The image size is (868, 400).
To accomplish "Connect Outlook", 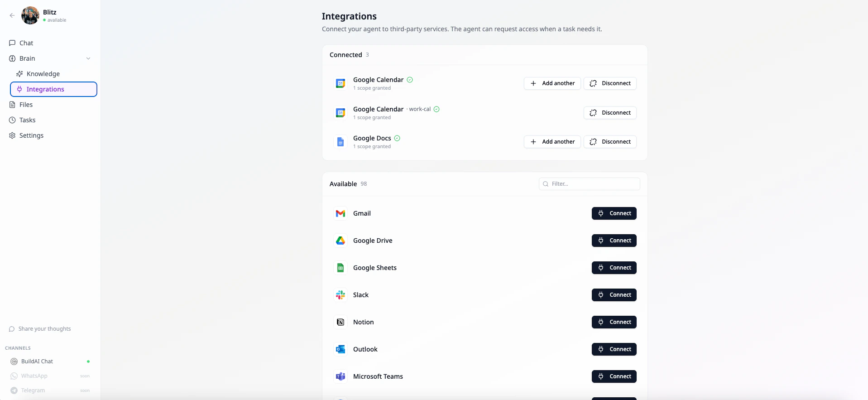I will [614, 349].
